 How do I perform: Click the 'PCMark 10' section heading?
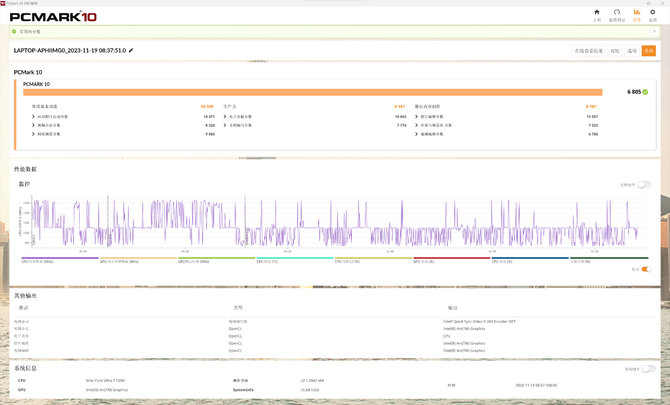point(28,72)
